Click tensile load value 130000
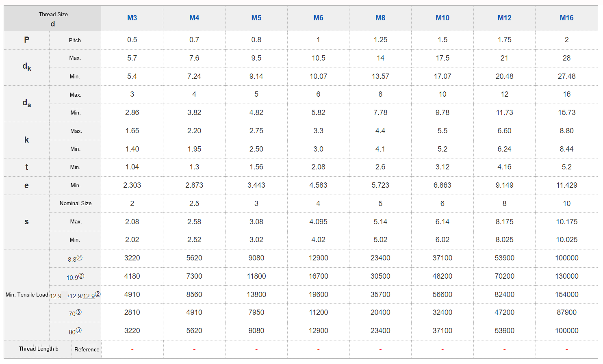Screen dimensions: 603x364 (566, 276)
